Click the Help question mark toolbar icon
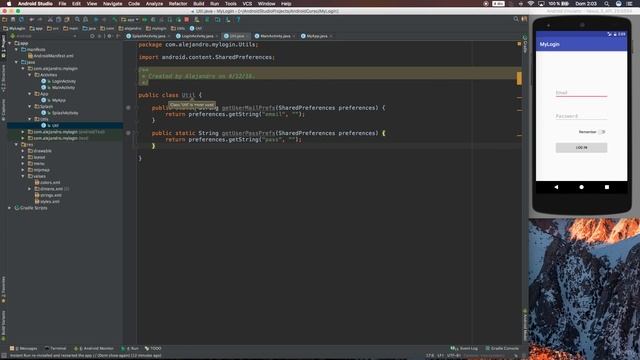640x360 pixels. pyautogui.click(x=238, y=19)
